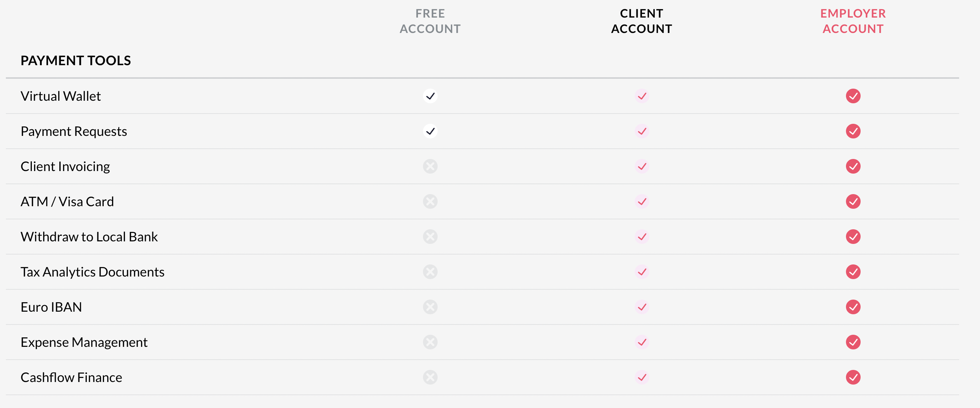
Task: Click the Withdraw to Local Bank label
Action: pos(89,237)
